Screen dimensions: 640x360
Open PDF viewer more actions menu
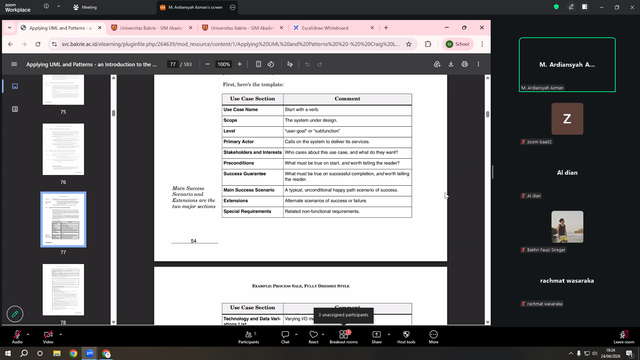tap(478, 64)
